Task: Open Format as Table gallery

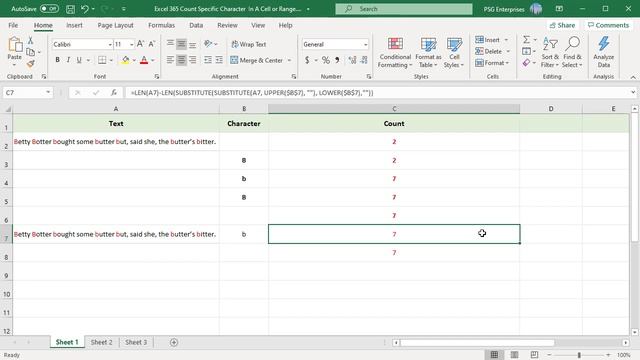Action: (x=428, y=53)
